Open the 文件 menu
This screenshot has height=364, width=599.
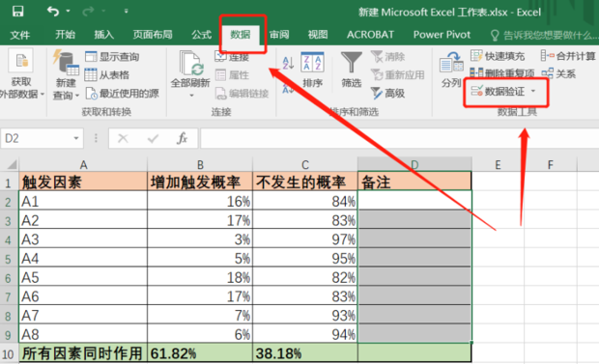(20, 35)
